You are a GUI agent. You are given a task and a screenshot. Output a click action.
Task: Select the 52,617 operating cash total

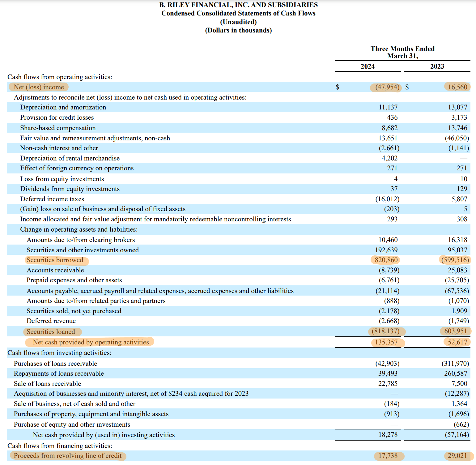point(457,342)
